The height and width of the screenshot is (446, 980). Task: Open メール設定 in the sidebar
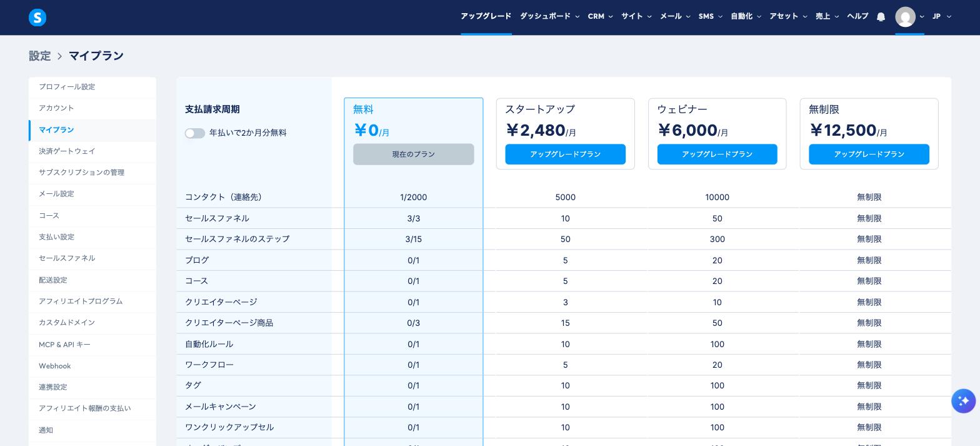pos(92,194)
